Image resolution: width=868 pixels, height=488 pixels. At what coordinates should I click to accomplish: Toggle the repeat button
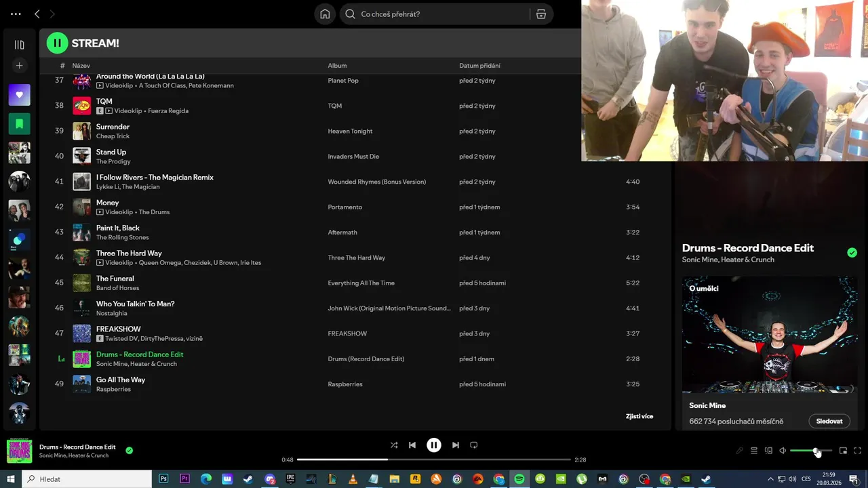tap(474, 445)
